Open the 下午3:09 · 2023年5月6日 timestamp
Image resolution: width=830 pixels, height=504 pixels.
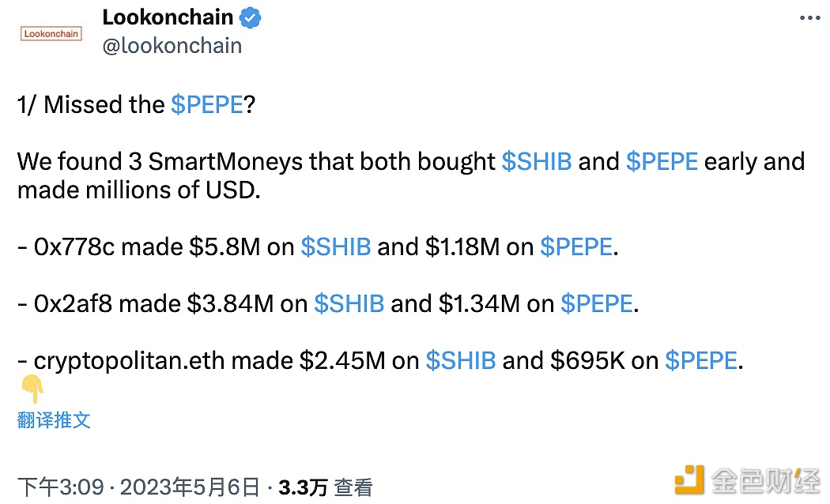coord(138,487)
